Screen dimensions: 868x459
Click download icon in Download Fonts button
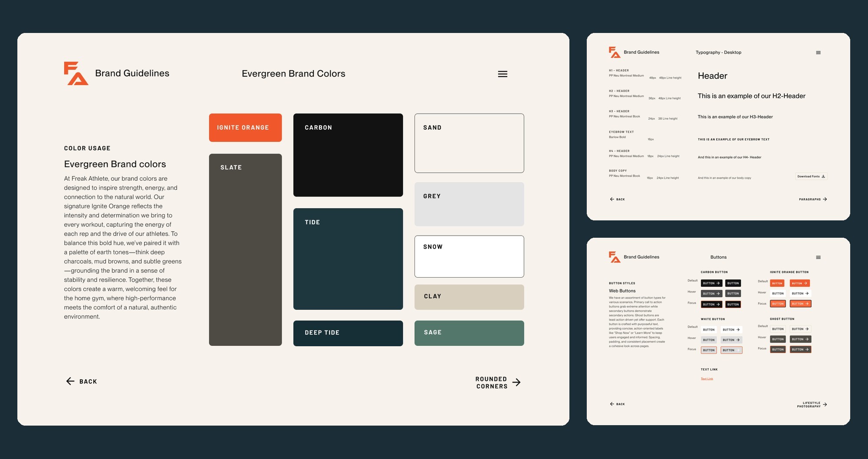(x=823, y=176)
